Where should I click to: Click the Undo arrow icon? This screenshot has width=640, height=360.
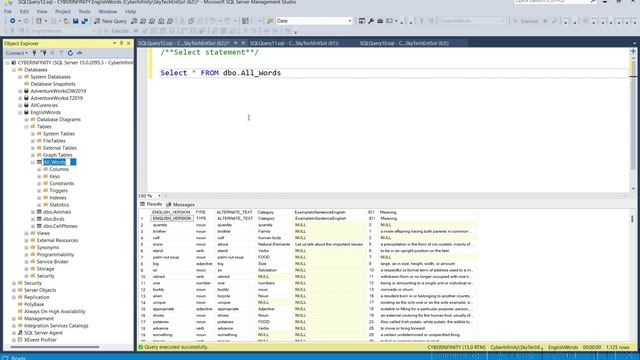212,21
